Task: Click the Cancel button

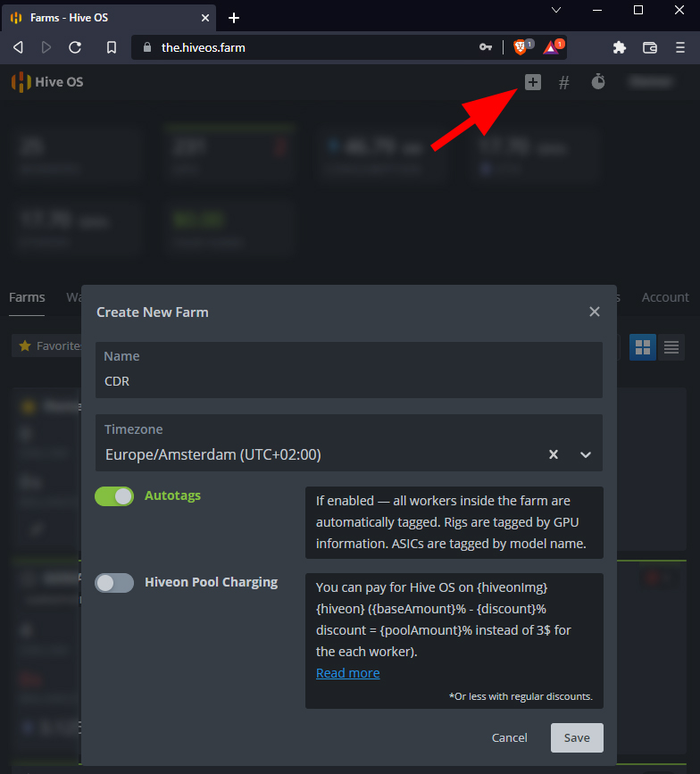Action: (x=510, y=737)
